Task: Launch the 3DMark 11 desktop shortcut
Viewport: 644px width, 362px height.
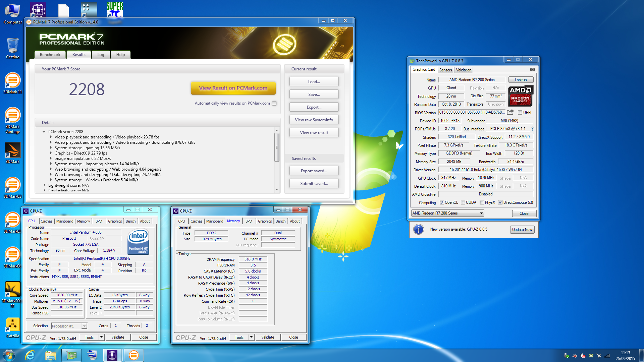Action: 13,83
